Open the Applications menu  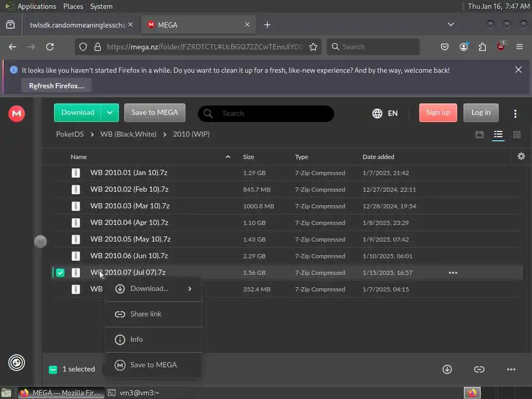37,6
